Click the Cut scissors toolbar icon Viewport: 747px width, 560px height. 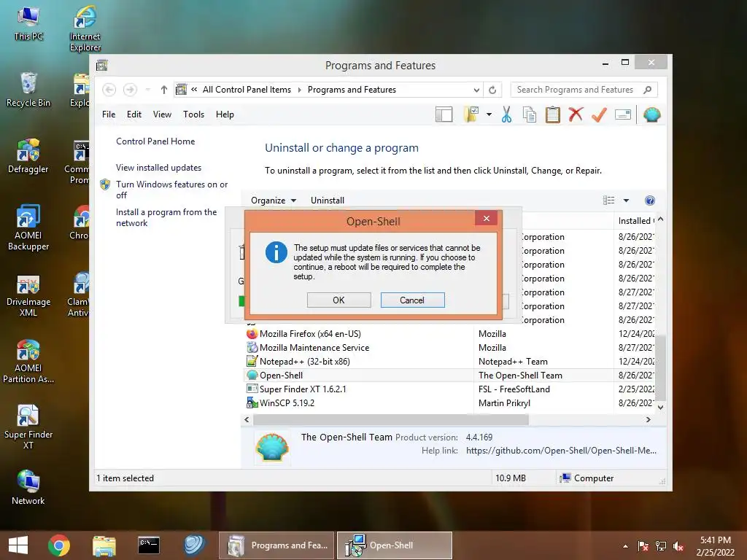(506, 114)
